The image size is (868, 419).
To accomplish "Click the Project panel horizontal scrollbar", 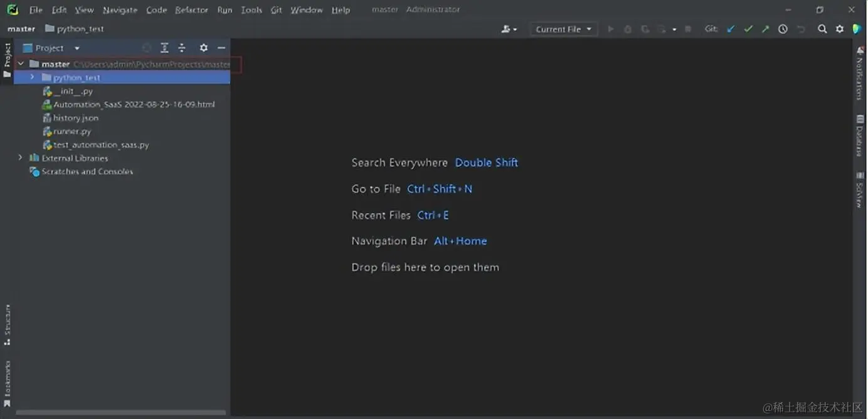I will [x=120, y=413].
